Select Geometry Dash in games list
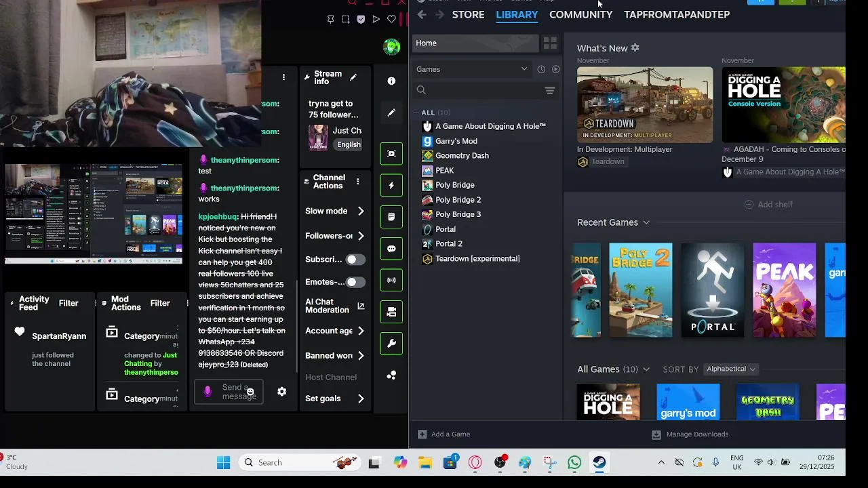The height and width of the screenshot is (488, 868). (462, 156)
